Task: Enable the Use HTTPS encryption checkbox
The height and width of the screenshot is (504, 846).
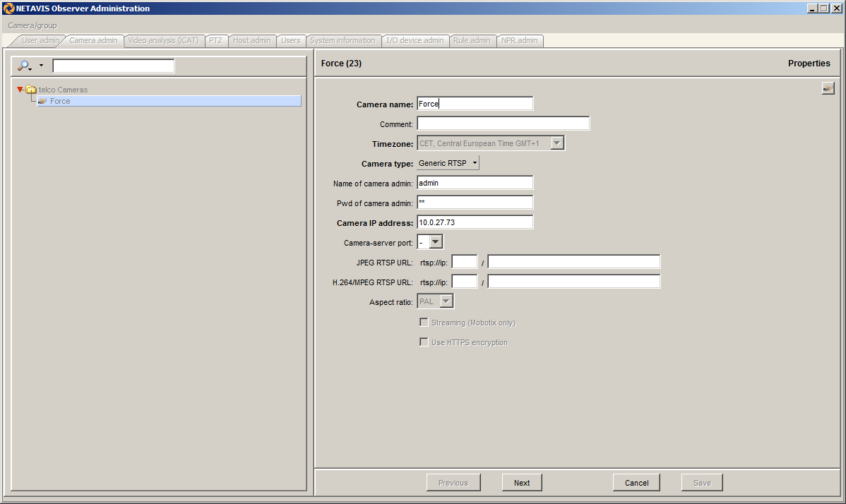Action: point(424,342)
